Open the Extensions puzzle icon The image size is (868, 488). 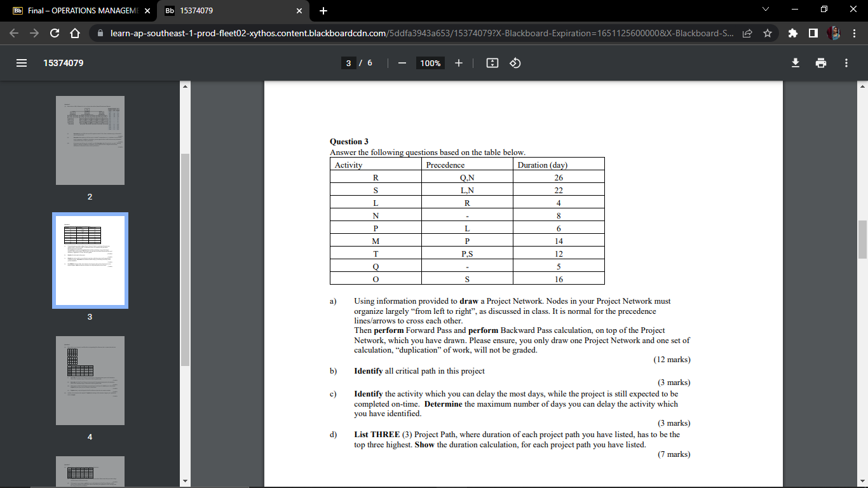point(794,33)
